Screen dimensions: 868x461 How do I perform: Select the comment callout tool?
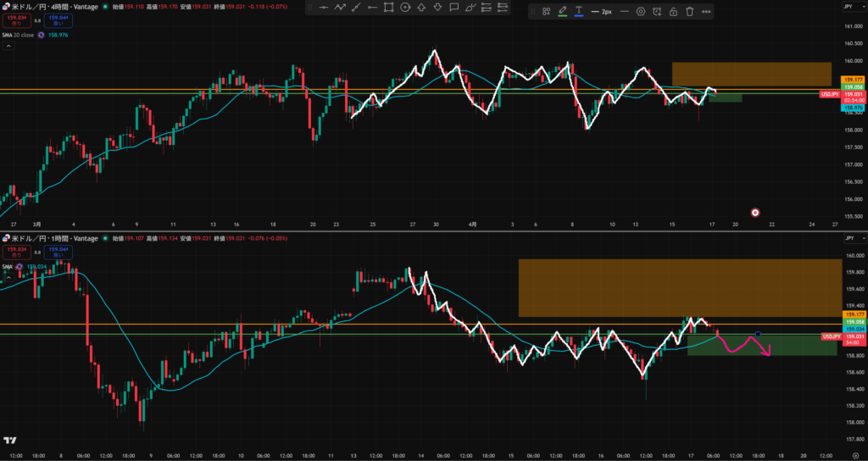454,8
